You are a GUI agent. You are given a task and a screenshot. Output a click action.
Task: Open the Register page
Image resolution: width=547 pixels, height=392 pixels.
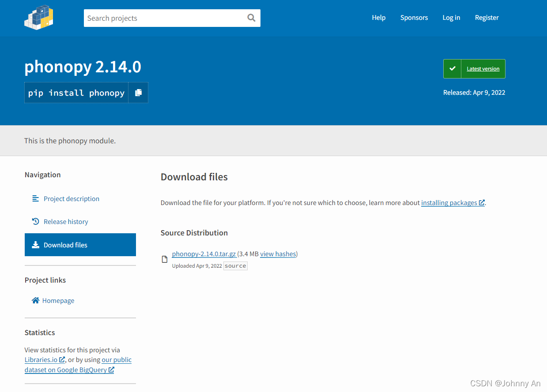487,18
